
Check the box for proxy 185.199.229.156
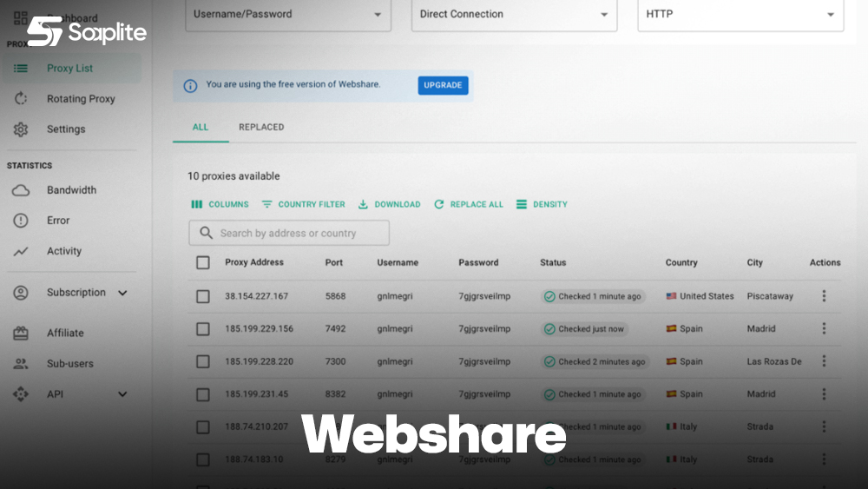click(203, 329)
